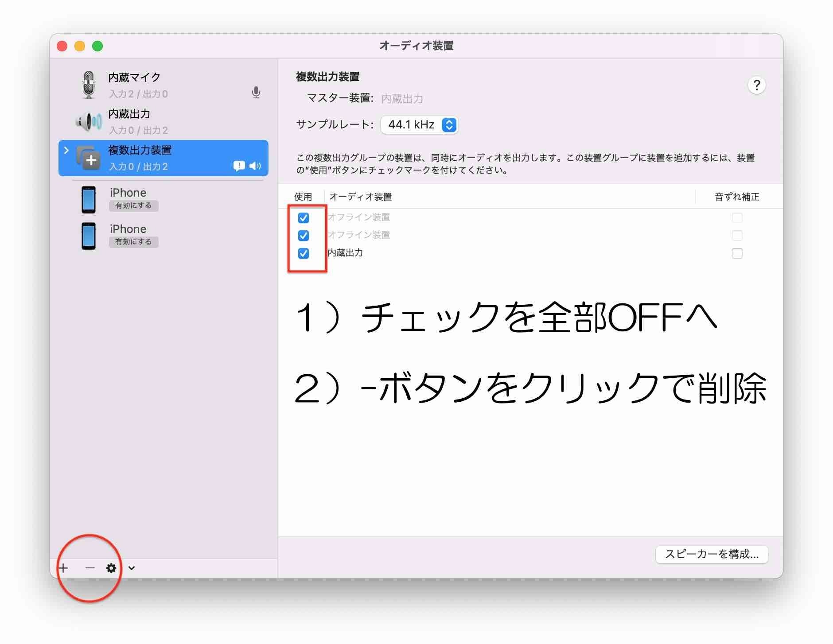
Task: Open the gear action menu
Action: click(x=111, y=568)
